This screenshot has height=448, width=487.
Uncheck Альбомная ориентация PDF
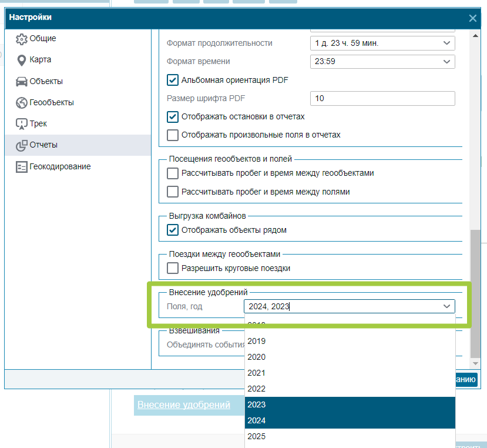coord(173,80)
